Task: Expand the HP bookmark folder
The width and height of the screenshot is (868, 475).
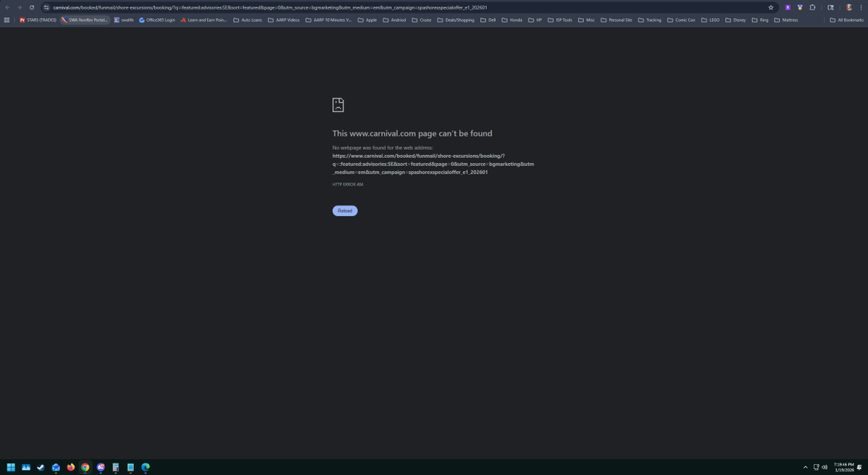Action: tap(535, 20)
